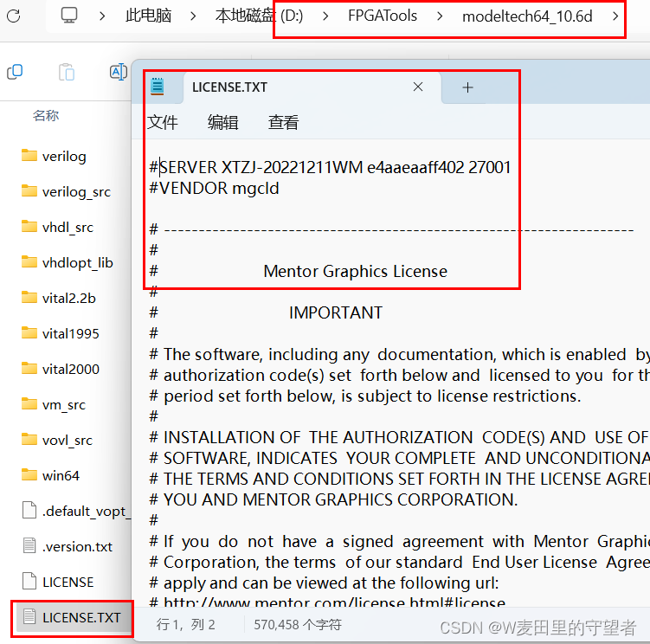Click the Paste icon in Explorer toolbar
The height and width of the screenshot is (644, 650).
click(67, 72)
